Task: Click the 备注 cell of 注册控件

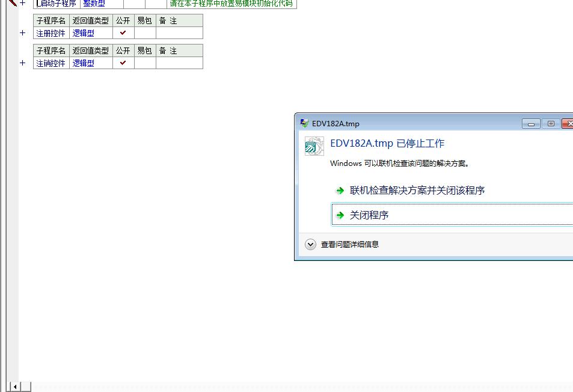Action: tap(179, 33)
